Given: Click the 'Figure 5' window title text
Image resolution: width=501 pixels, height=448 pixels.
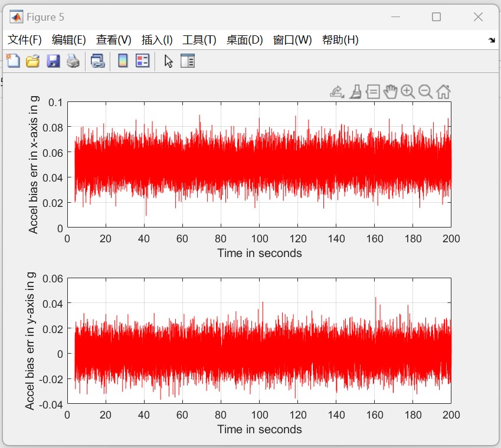Looking at the screenshot, I should click(45, 17).
